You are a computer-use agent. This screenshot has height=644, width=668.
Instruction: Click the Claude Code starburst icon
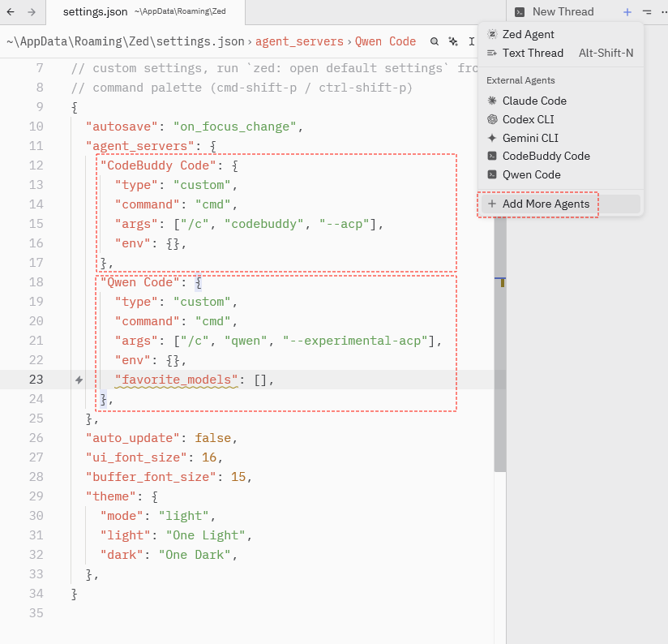(x=492, y=101)
